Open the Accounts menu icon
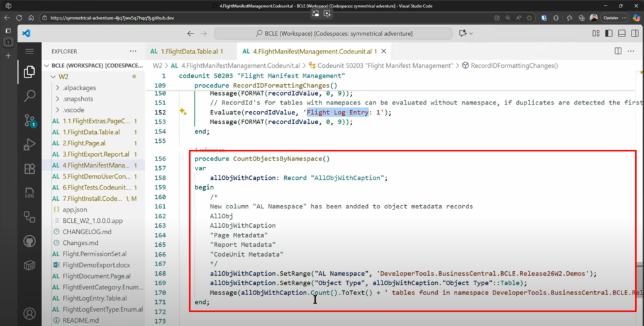Screen dimensions: 644x326 30,313
